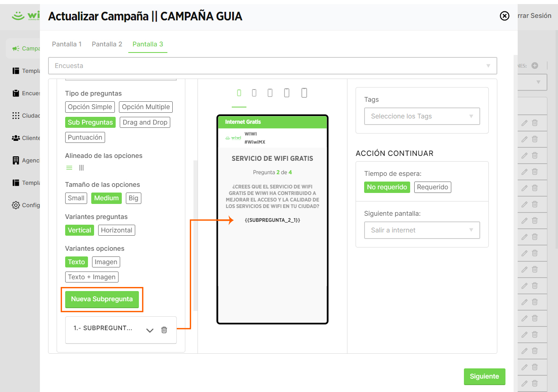Set option size to Big
Image resolution: width=558 pixels, height=392 pixels.
click(x=134, y=198)
